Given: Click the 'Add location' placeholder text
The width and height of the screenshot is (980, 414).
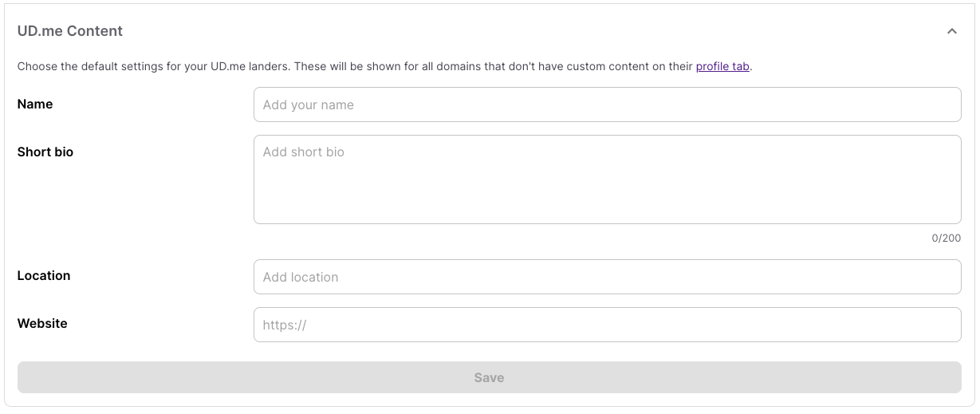Looking at the screenshot, I should [x=301, y=278].
